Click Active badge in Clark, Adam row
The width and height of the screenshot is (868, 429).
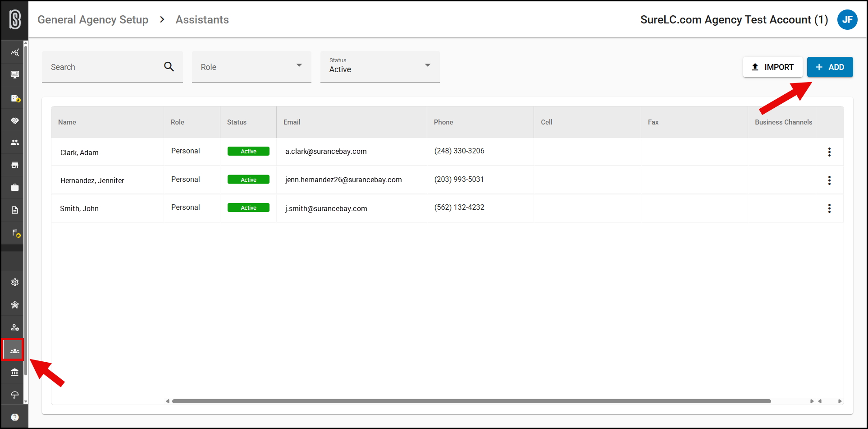click(x=248, y=151)
